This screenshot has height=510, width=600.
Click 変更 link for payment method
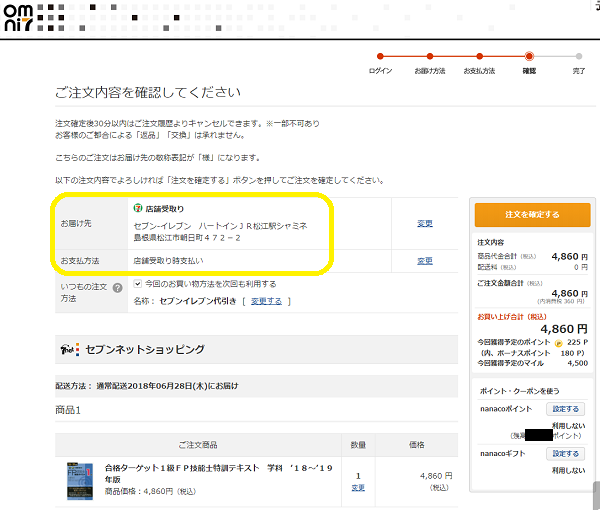click(425, 261)
